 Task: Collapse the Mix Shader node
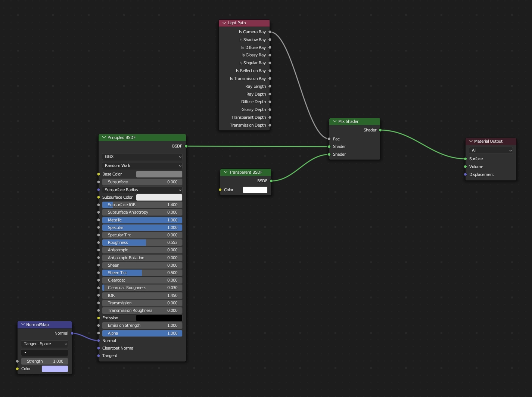[x=335, y=121]
